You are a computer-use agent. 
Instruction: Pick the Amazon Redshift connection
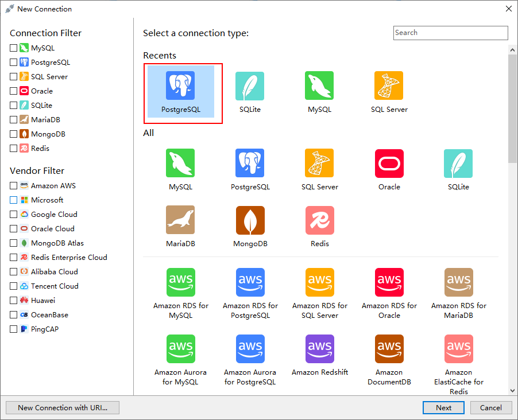click(x=320, y=355)
